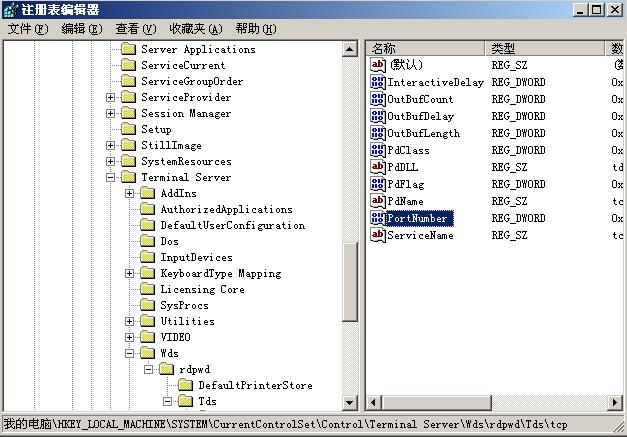Image resolution: width=627 pixels, height=437 pixels.
Task: Open the 文件(F) menu
Action: (27, 29)
